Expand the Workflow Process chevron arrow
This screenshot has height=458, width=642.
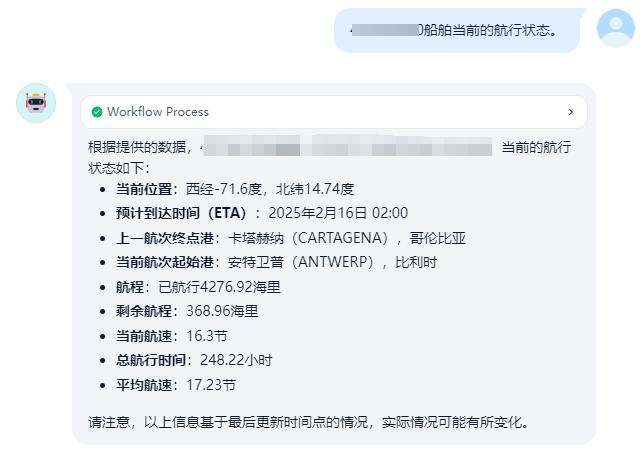pos(571,112)
